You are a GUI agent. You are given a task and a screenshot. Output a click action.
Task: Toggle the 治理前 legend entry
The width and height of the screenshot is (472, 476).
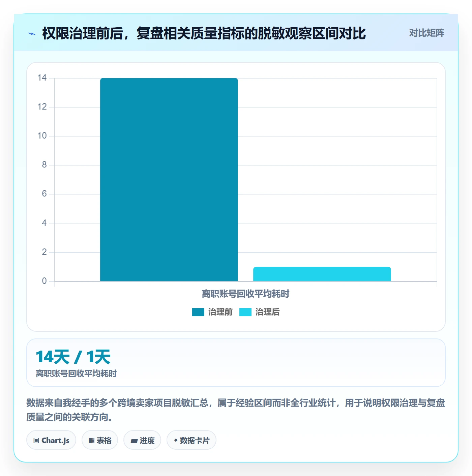(212, 312)
